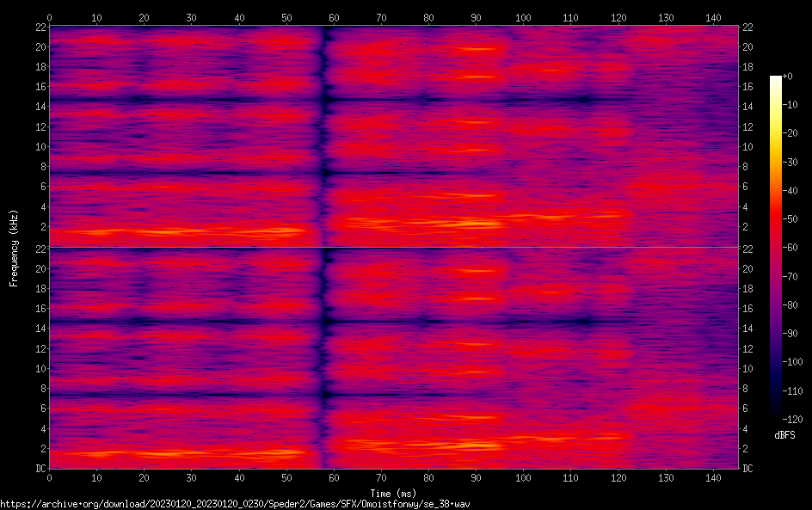Click the 8 kHz label on lower-right frequency axis

(x=746, y=389)
